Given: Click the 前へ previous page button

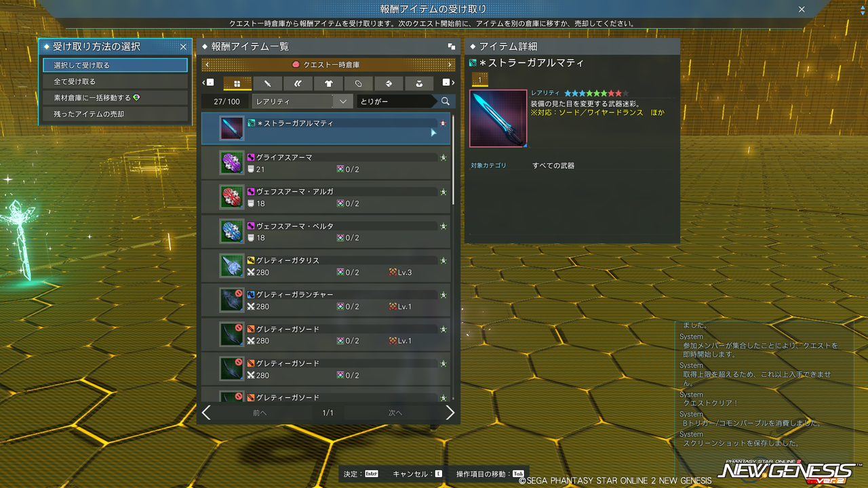Looking at the screenshot, I should coord(260,413).
